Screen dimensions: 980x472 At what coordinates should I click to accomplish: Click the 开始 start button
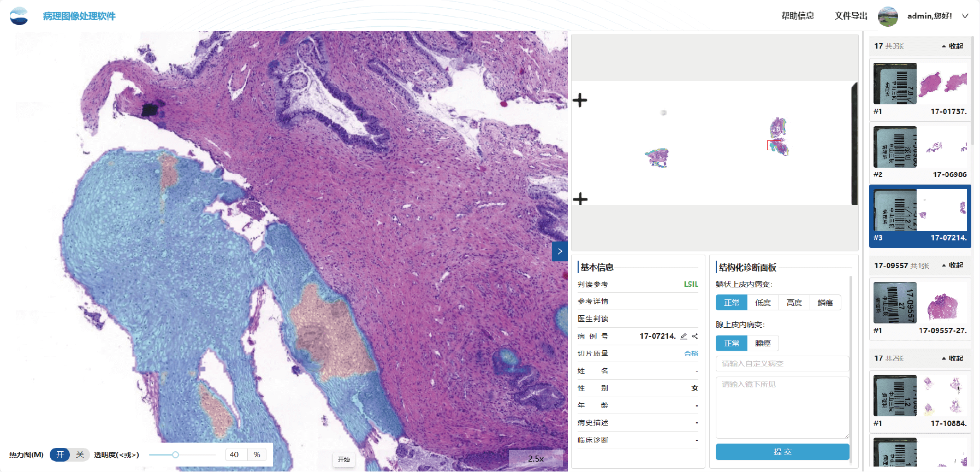tap(344, 459)
